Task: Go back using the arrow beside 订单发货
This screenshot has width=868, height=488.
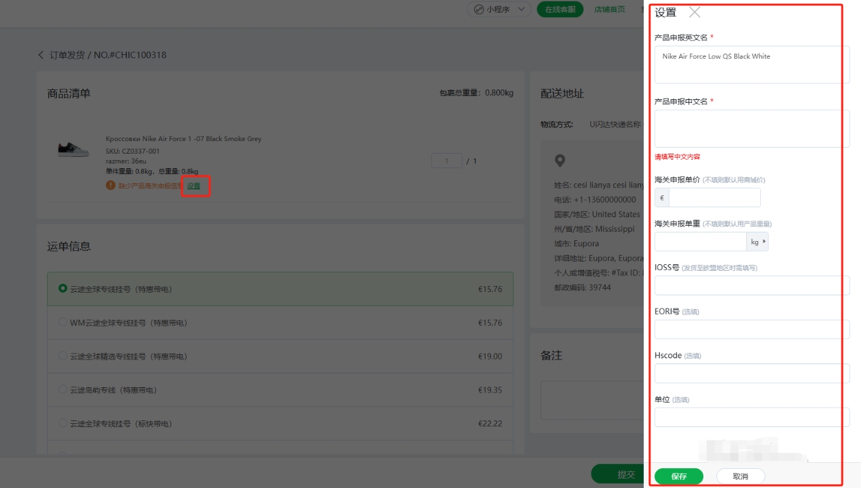Action: (41, 55)
